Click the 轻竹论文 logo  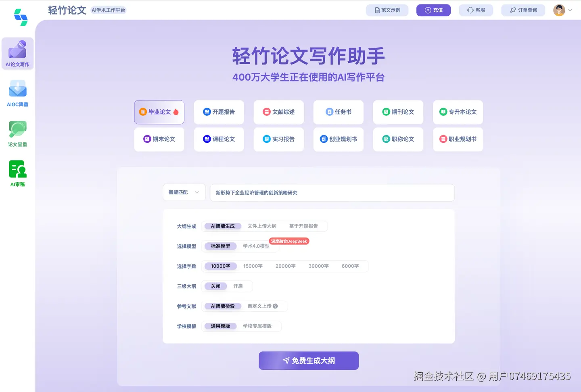coord(67,10)
